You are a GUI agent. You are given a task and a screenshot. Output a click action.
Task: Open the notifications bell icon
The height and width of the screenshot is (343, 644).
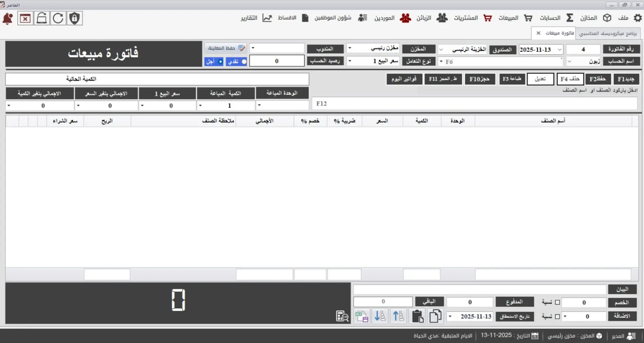(x=7, y=18)
